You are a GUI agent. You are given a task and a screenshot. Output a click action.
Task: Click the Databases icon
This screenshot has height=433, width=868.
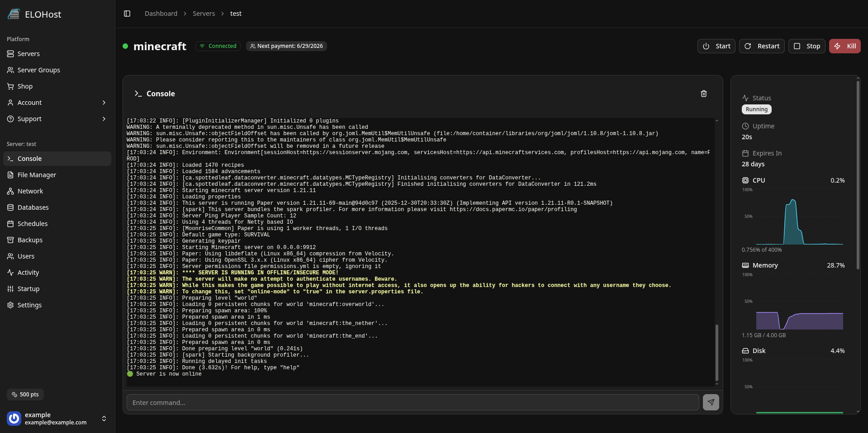click(x=10, y=207)
